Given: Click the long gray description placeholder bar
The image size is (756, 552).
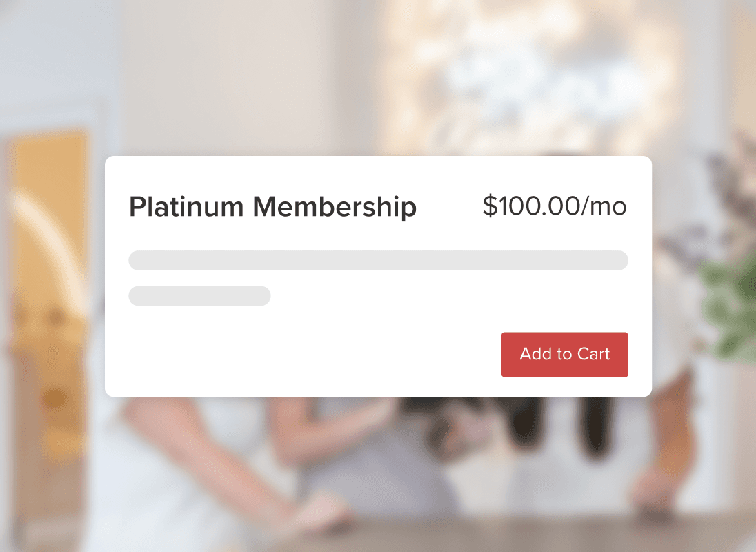Looking at the screenshot, I should click(x=378, y=261).
